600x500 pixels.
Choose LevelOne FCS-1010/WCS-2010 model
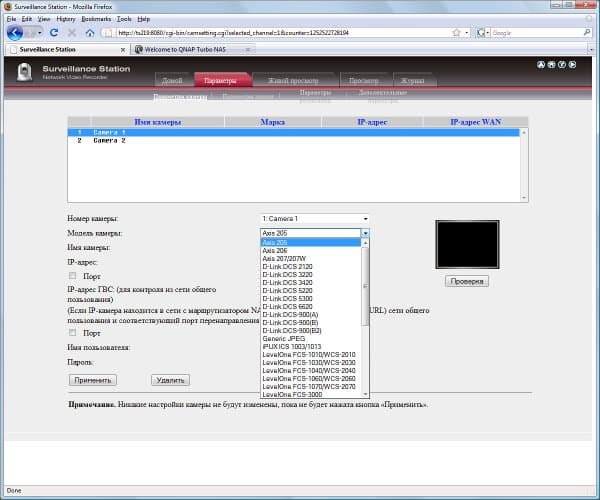pos(311,355)
